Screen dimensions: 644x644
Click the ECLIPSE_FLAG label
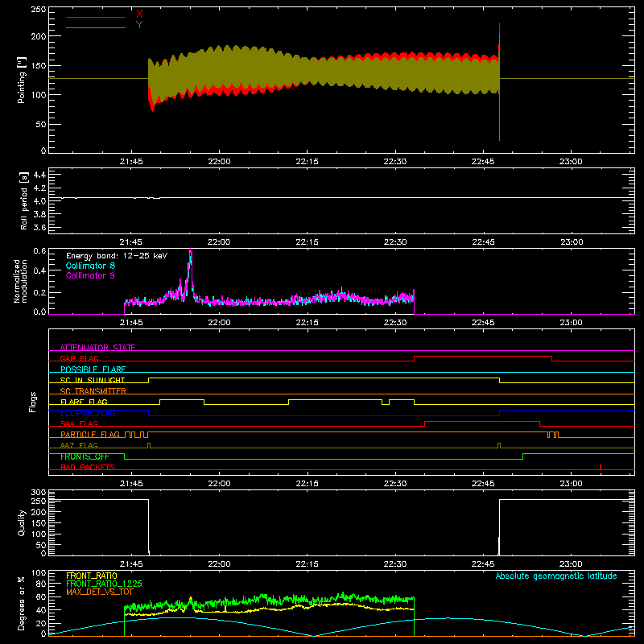pyautogui.click(x=88, y=413)
